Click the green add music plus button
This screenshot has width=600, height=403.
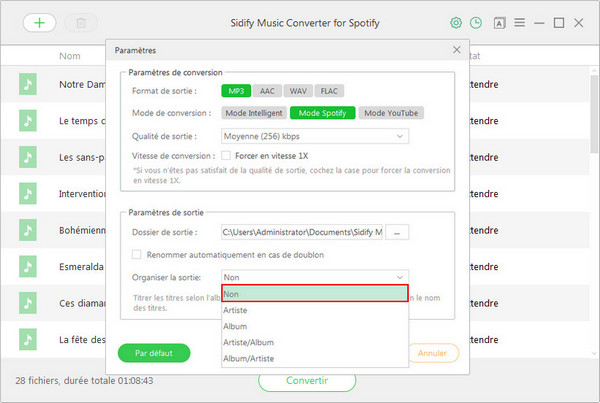coord(39,22)
